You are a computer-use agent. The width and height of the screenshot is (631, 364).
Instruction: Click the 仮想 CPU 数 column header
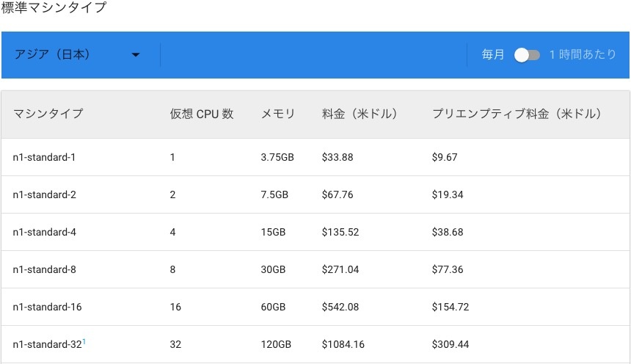[202, 114]
